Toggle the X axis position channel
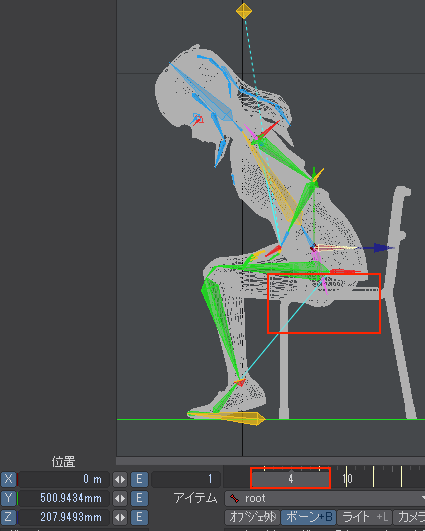 tap(8, 479)
